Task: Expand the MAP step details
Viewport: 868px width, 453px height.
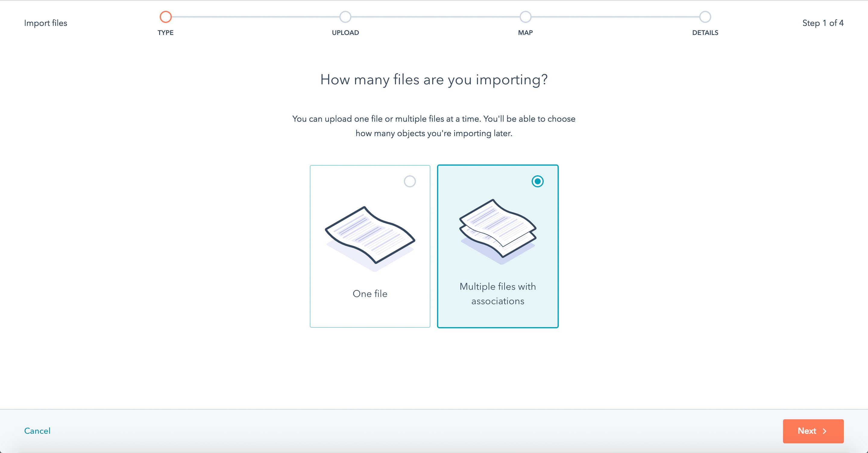Action: [526, 16]
